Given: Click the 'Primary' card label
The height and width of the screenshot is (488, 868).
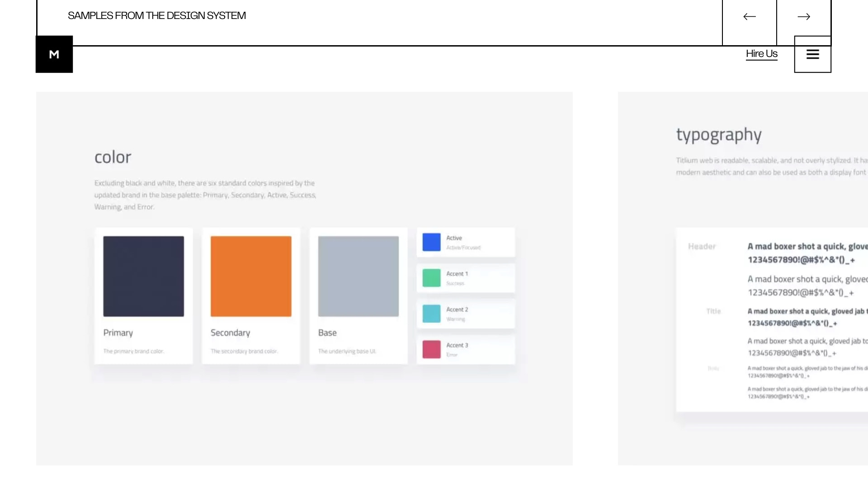Looking at the screenshot, I should [118, 333].
